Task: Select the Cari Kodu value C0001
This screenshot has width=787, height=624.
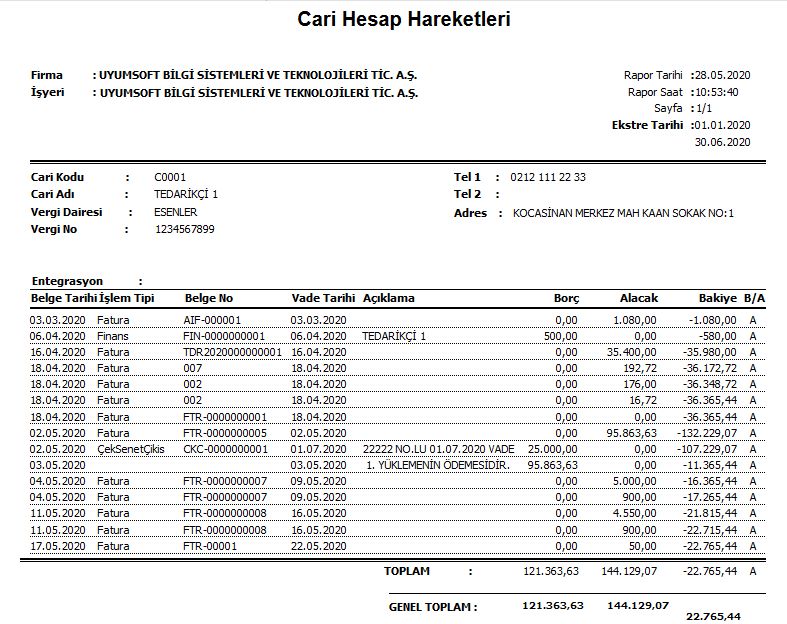Action: pos(170,177)
